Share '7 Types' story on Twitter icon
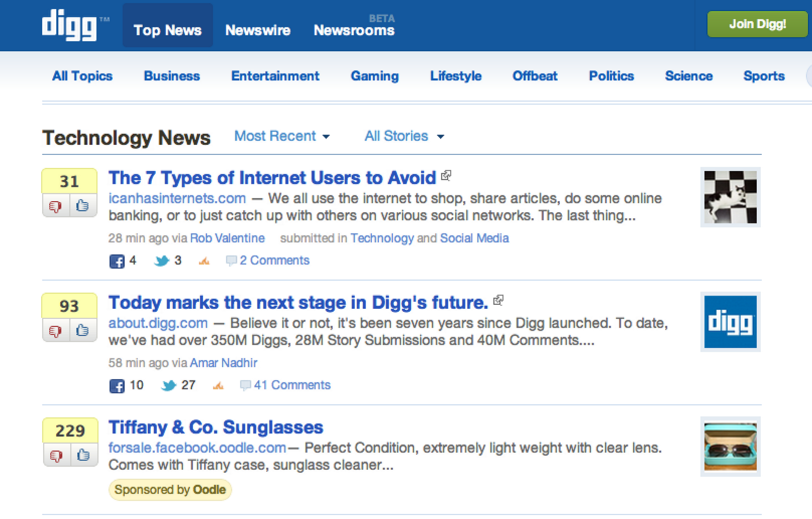The width and height of the screenshot is (812, 519). (162, 261)
